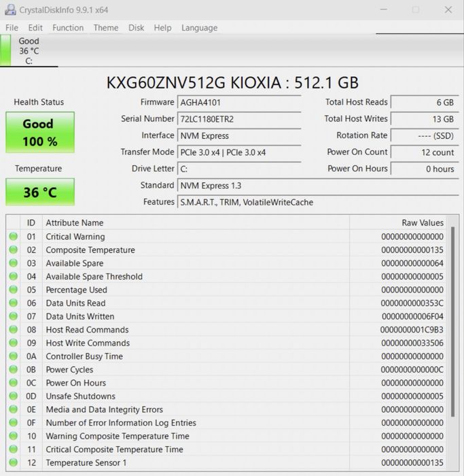Click the CrystalDiskInfo app icon in title bar
The width and height of the screenshot is (464, 476).
tap(10, 10)
